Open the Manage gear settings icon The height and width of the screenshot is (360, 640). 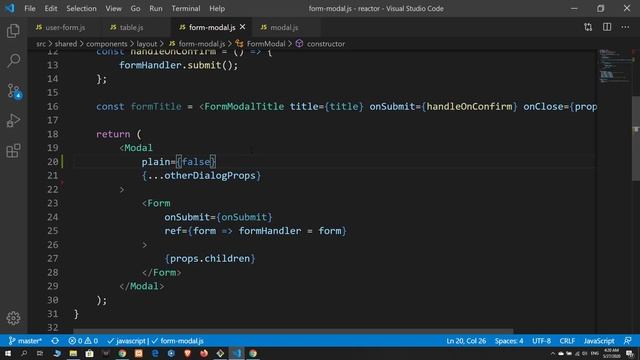[13, 318]
